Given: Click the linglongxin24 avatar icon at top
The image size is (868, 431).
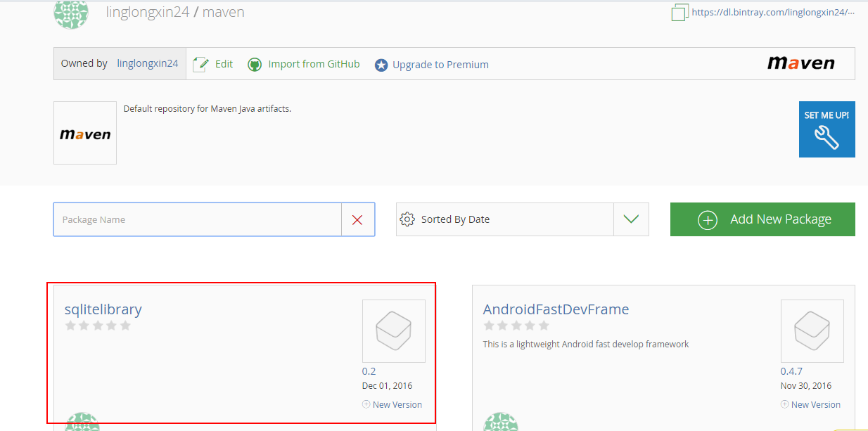Looking at the screenshot, I should (x=71, y=14).
